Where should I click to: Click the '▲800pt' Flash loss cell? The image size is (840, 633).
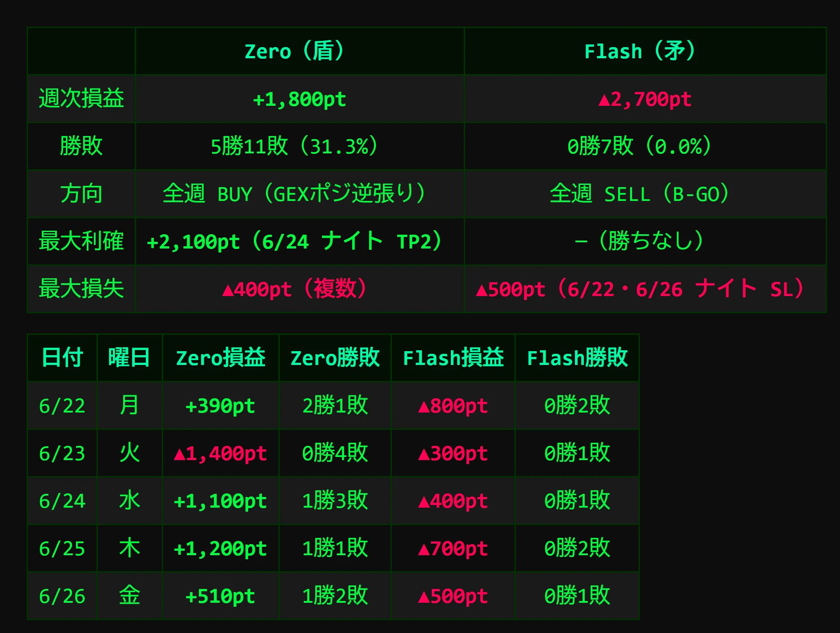tap(453, 405)
